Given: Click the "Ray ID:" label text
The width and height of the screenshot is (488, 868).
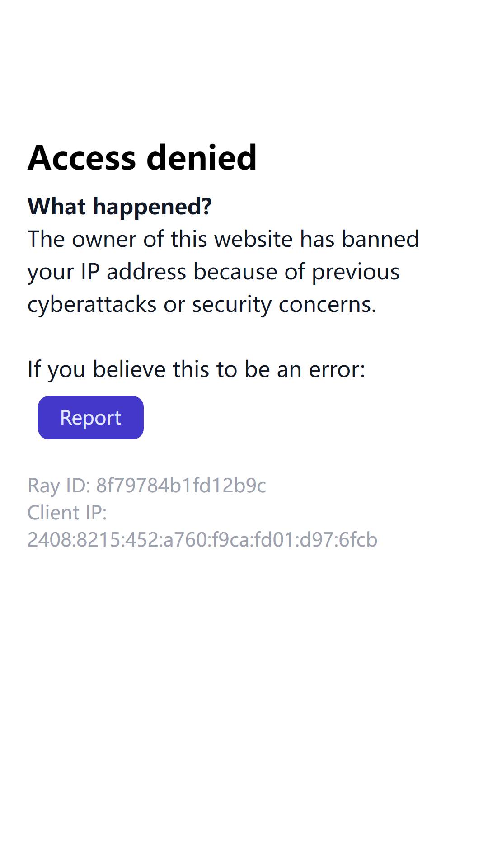Looking at the screenshot, I should [59, 486].
